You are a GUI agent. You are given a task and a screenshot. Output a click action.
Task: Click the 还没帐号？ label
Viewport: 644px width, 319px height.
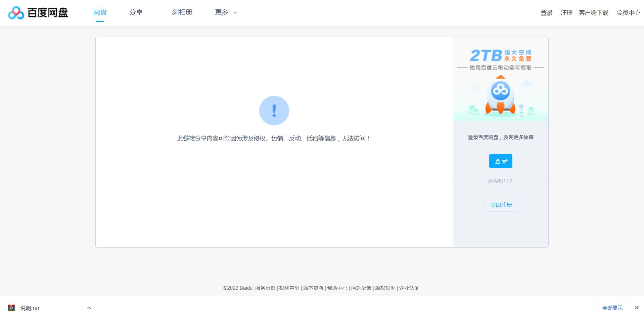tap(500, 181)
